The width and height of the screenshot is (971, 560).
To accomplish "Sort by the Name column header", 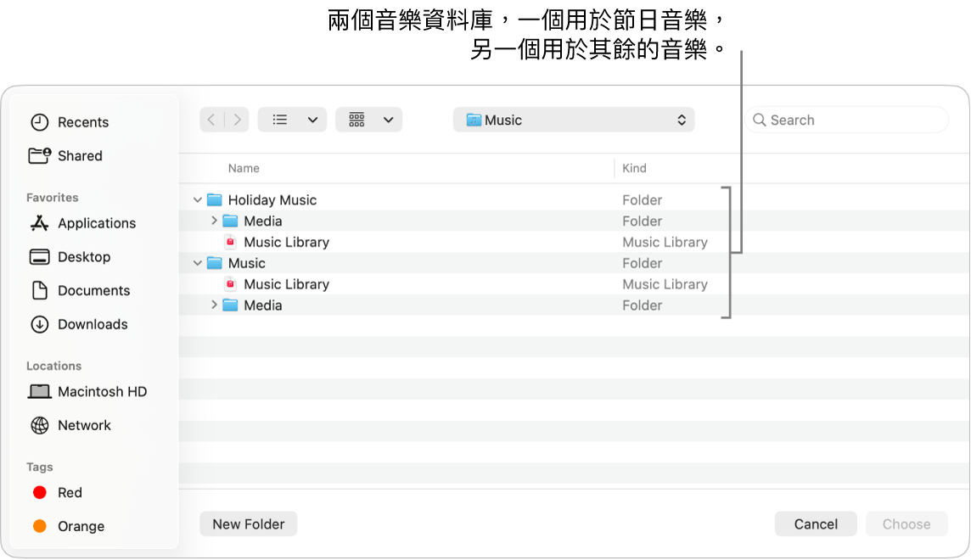I will point(244,168).
